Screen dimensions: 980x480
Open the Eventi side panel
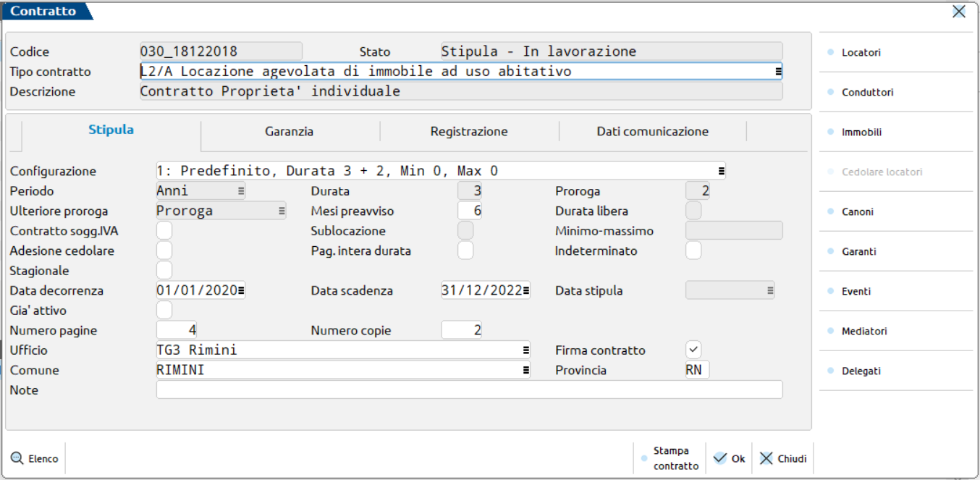(856, 292)
